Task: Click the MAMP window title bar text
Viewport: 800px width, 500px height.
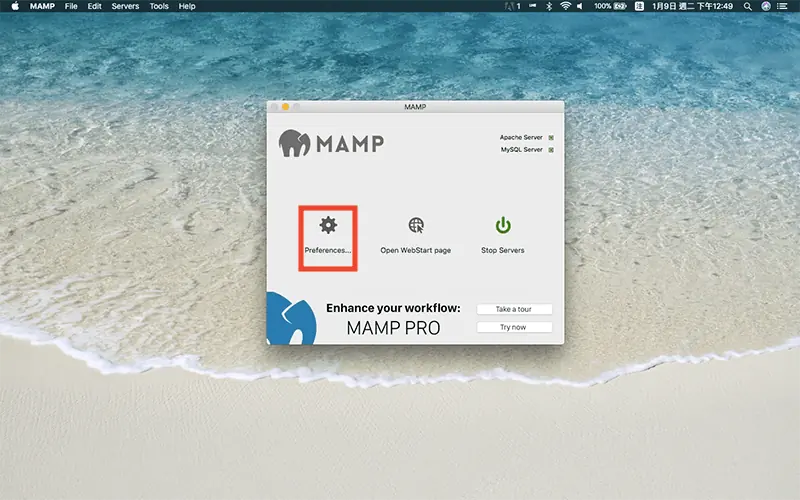Action: pyautogui.click(x=415, y=107)
